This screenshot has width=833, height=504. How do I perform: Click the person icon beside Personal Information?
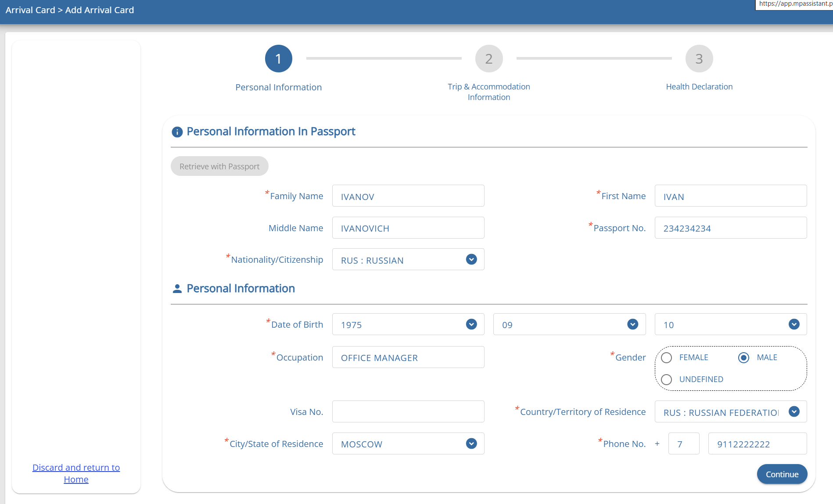177,289
